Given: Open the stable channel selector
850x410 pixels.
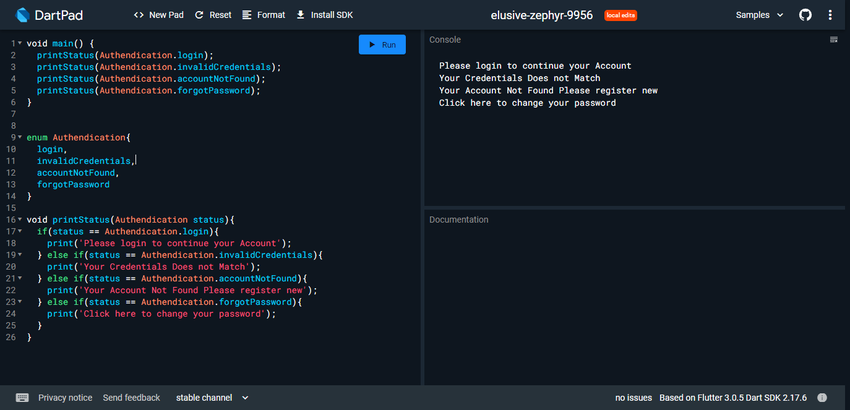Looking at the screenshot, I should pyautogui.click(x=212, y=397).
